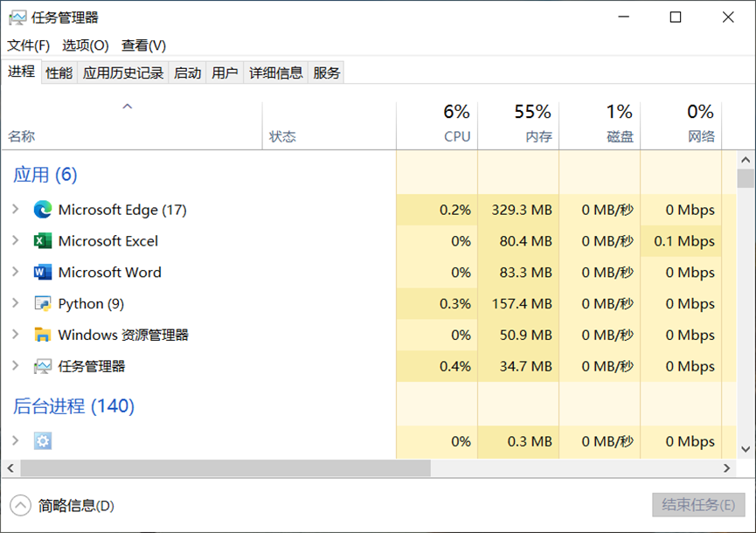This screenshot has height=533, width=756.
Task: Click the 任务管理器 process row icon
Action: click(43, 366)
